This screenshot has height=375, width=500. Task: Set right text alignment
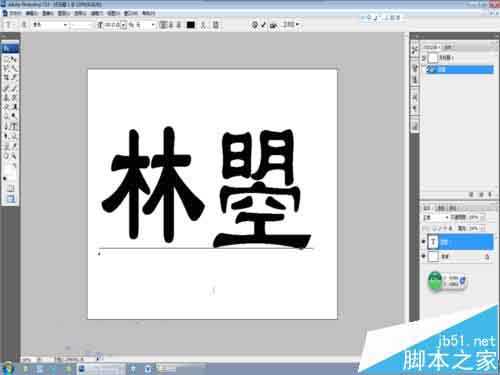[x=179, y=25]
